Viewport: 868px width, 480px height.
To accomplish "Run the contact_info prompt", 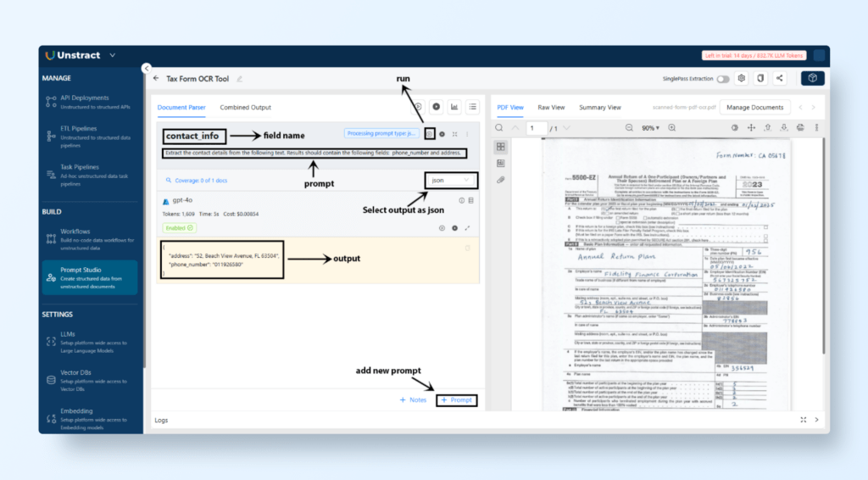I will [430, 134].
